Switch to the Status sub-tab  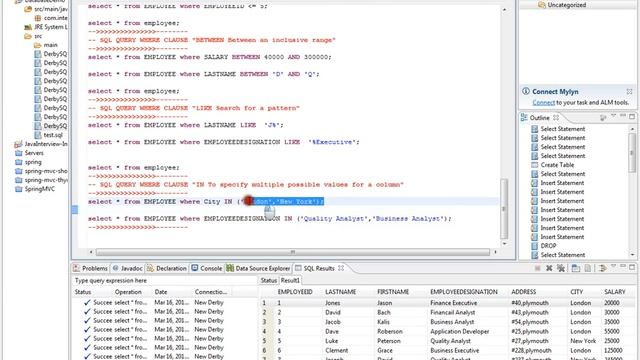pos(269,280)
